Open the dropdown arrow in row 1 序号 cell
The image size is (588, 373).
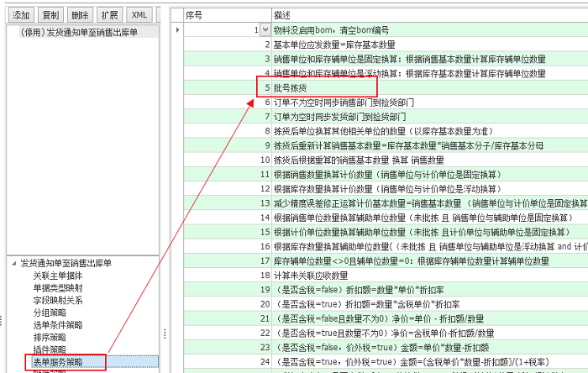coord(264,31)
